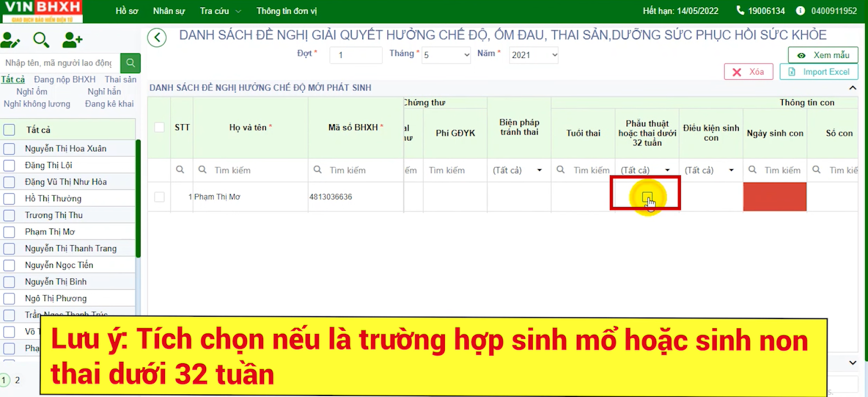
Task: Check the box for Trương Thị Thu
Action: click(x=9, y=215)
